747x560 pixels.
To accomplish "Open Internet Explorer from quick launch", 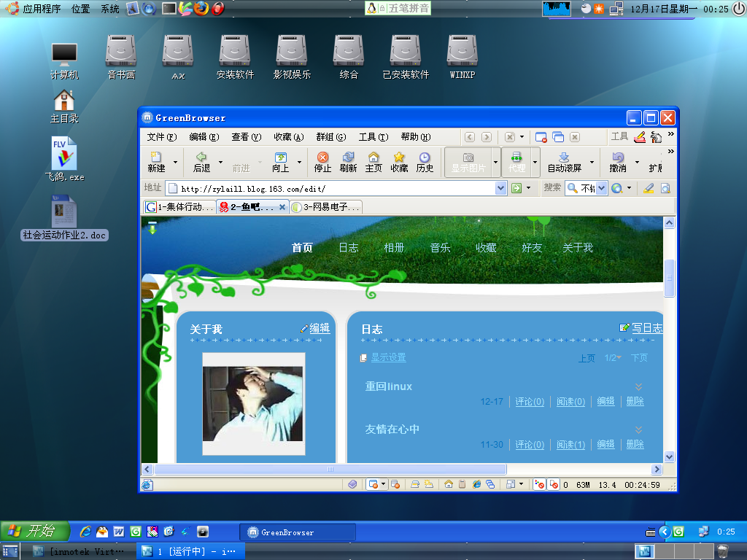I will [85, 532].
